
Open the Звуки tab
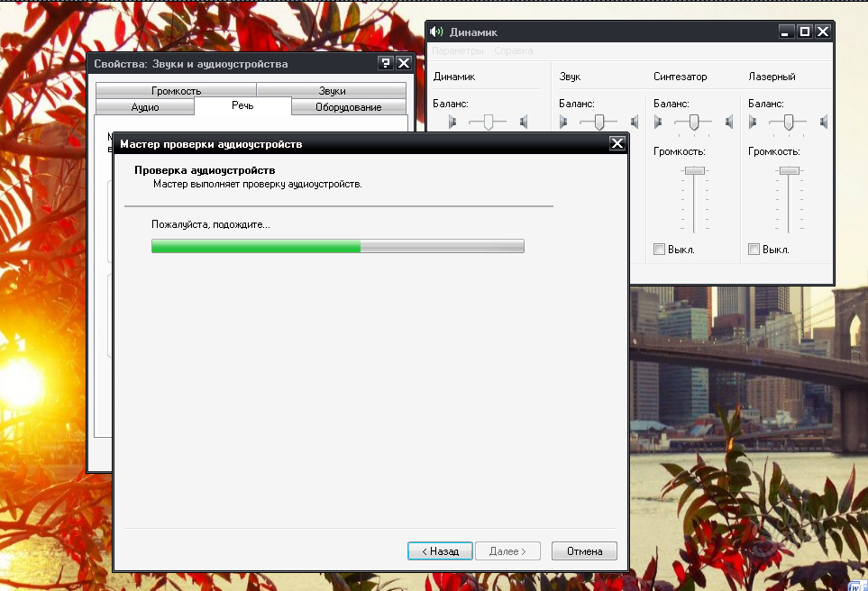[x=332, y=90]
